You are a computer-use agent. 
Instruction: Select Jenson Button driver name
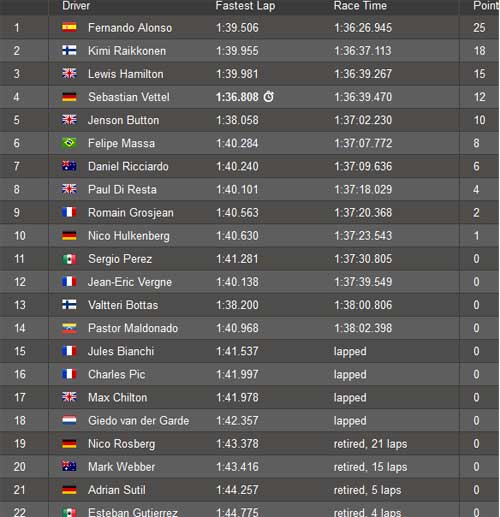coord(123,120)
